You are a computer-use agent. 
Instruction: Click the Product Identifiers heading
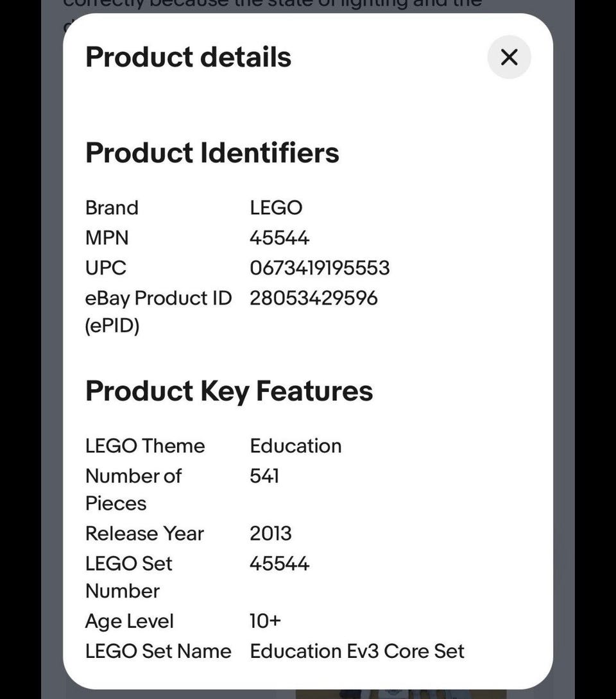tap(212, 153)
